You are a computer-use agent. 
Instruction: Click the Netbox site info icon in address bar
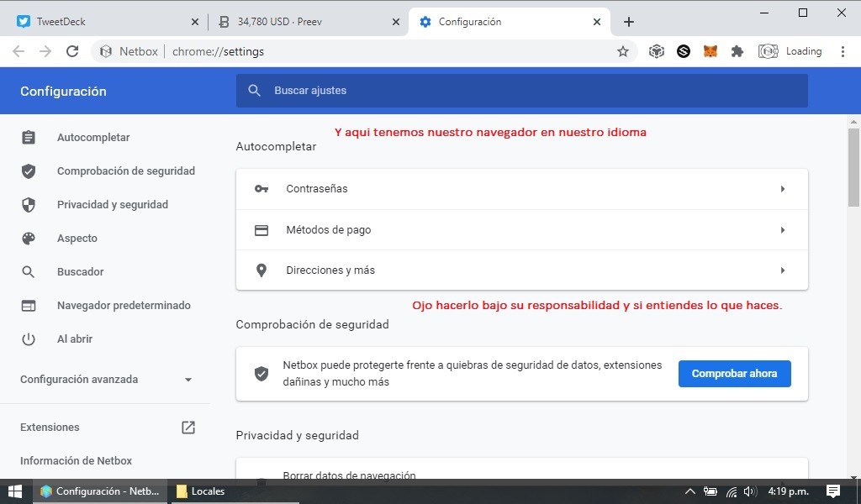[106, 51]
